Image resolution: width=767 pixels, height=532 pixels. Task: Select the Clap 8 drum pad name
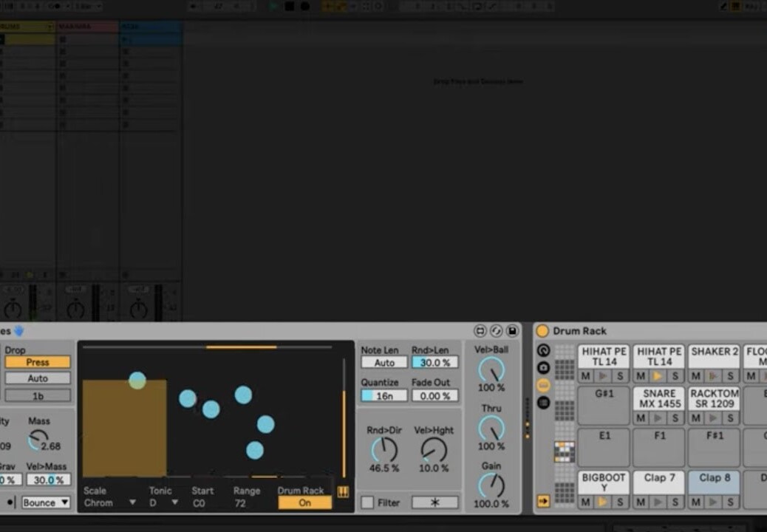715,478
